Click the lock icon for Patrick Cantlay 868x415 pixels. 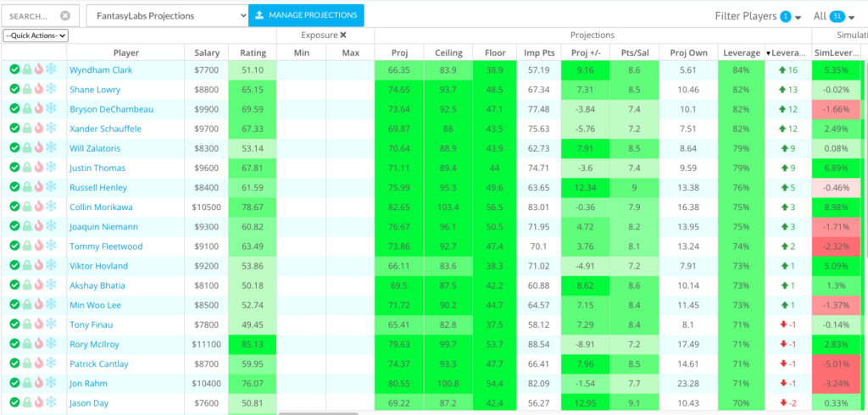[26, 364]
